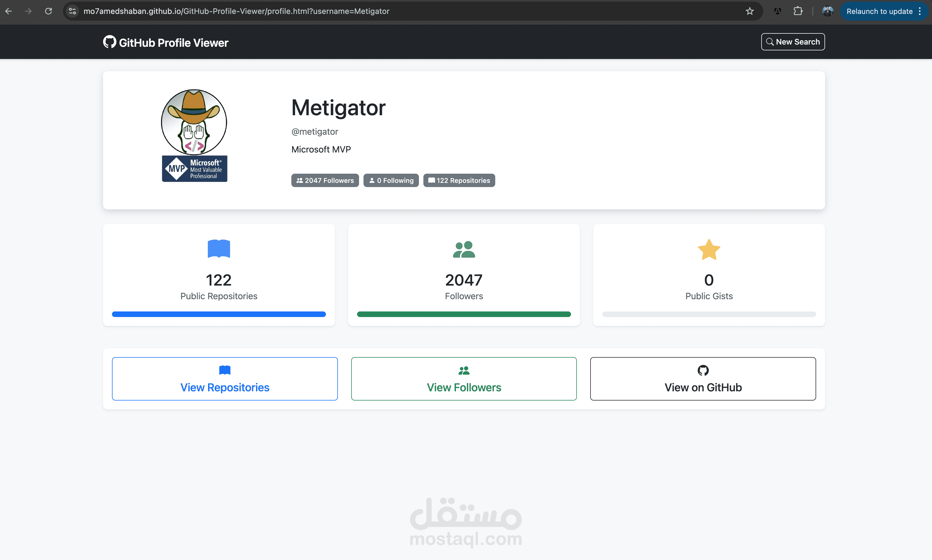Viewport: 932px width, 560px height.
Task: Select the Metigator profile name heading
Action: click(338, 107)
